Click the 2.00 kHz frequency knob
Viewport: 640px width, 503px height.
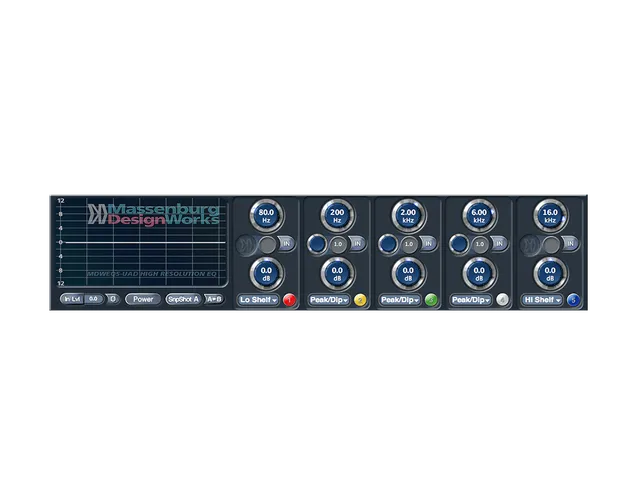tap(408, 216)
